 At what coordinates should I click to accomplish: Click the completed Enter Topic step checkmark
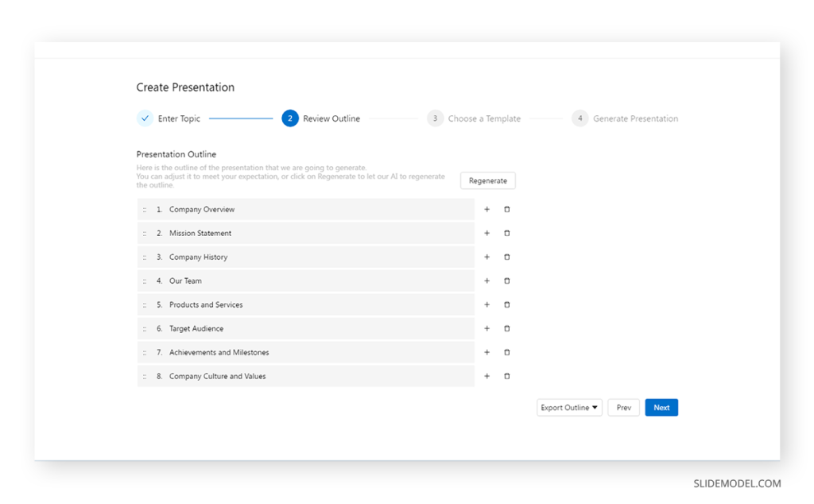[145, 118]
